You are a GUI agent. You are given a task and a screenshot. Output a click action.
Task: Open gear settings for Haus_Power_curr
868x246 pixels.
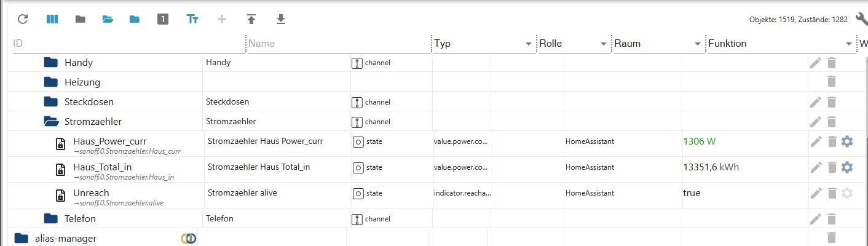(x=846, y=141)
